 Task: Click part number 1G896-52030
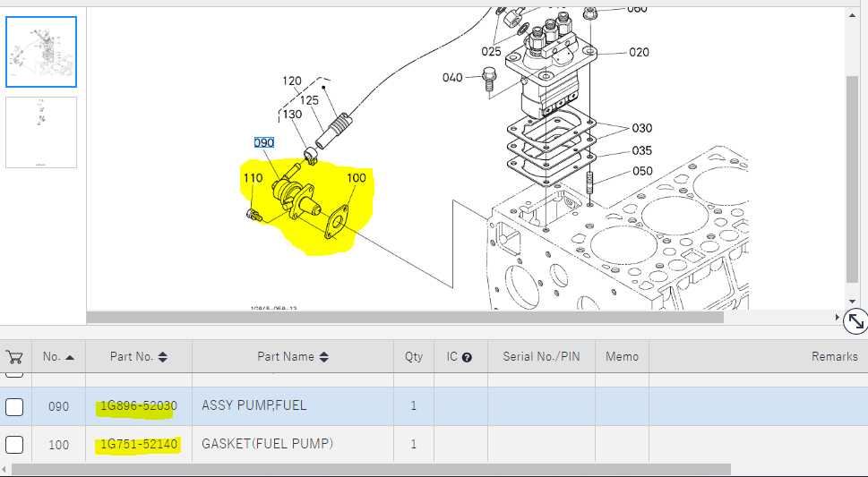[138, 406]
